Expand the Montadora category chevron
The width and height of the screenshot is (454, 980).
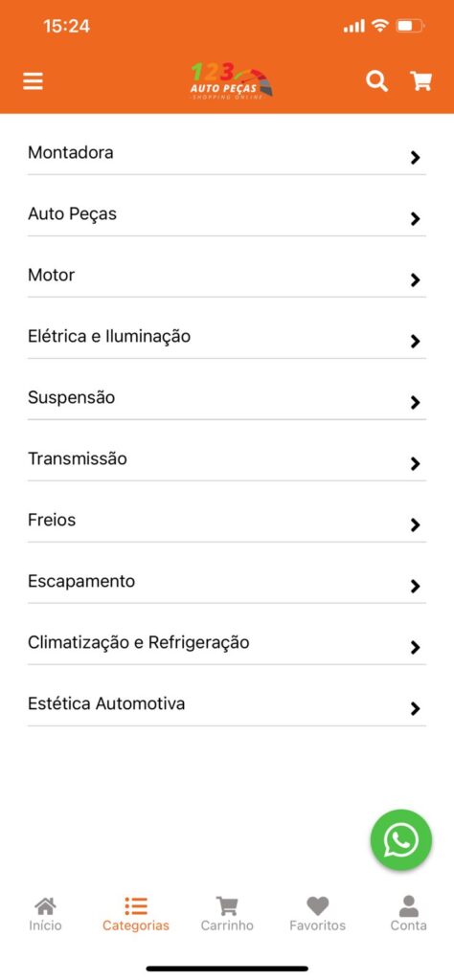(x=415, y=158)
